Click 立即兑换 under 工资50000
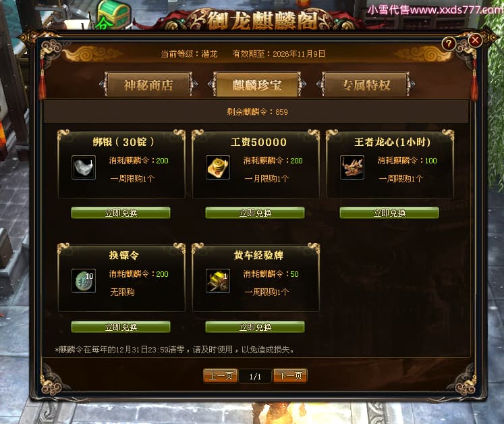The image size is (504, 424). point(255,213)
